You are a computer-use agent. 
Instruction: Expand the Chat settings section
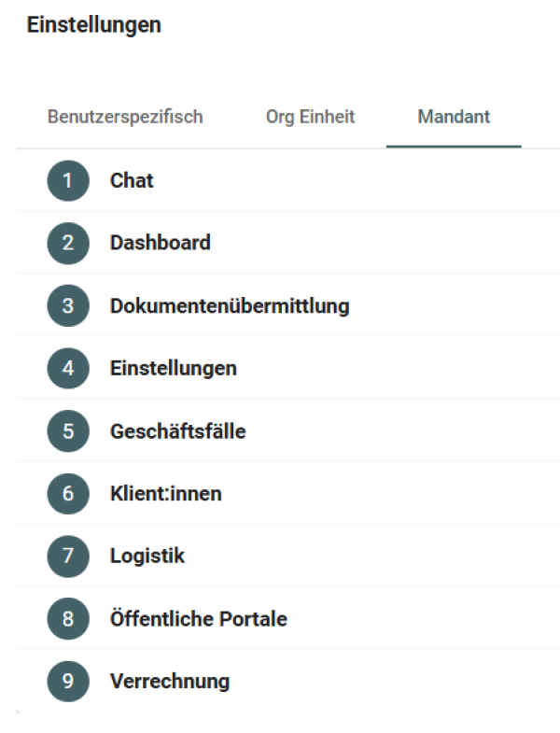click(x=132, y=180)
